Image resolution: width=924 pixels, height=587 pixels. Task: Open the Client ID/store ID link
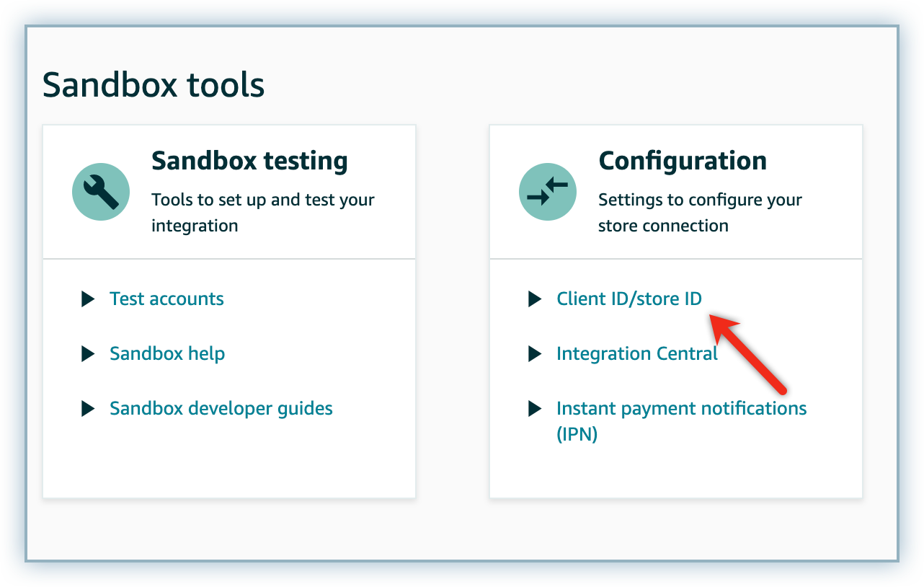coord(628,299)
